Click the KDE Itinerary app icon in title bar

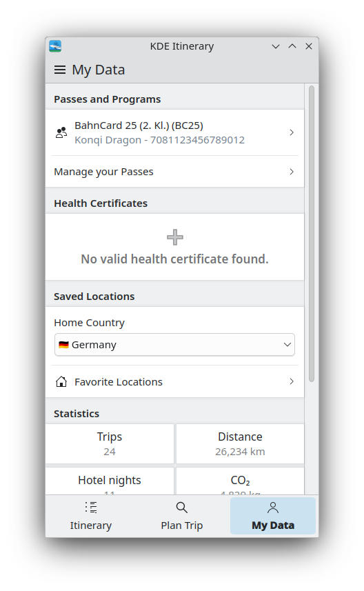click(55, 46)
